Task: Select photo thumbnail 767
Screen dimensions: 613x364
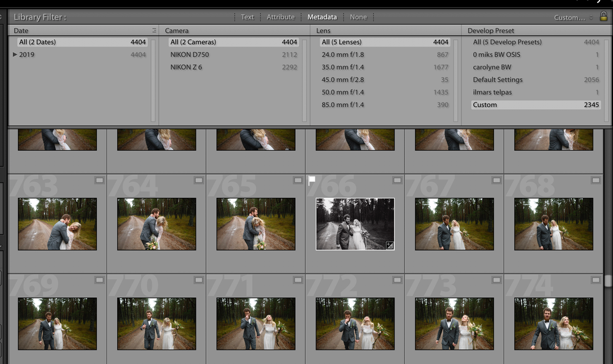Action: [x=454, y=224]
